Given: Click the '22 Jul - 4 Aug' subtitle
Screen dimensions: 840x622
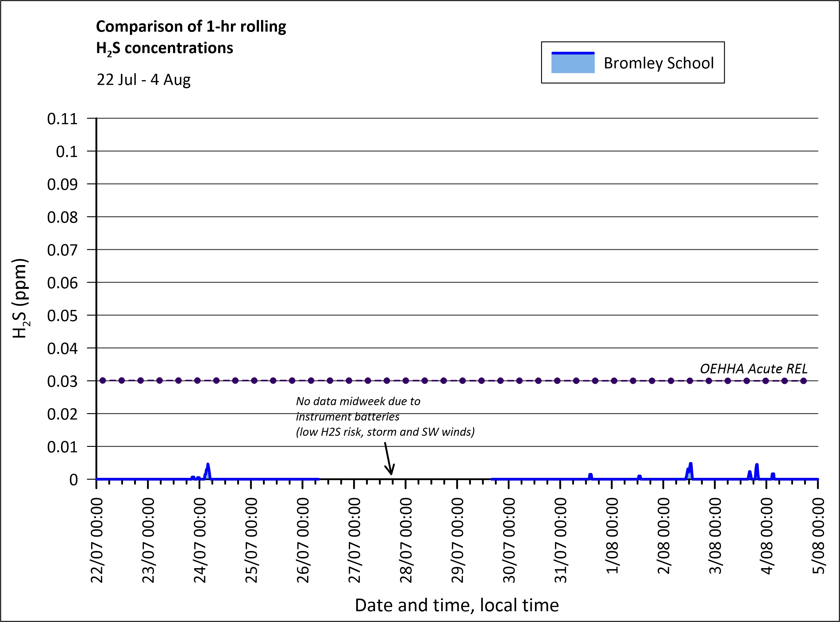Looking at the screenshot, I should [x=143, y=80].
